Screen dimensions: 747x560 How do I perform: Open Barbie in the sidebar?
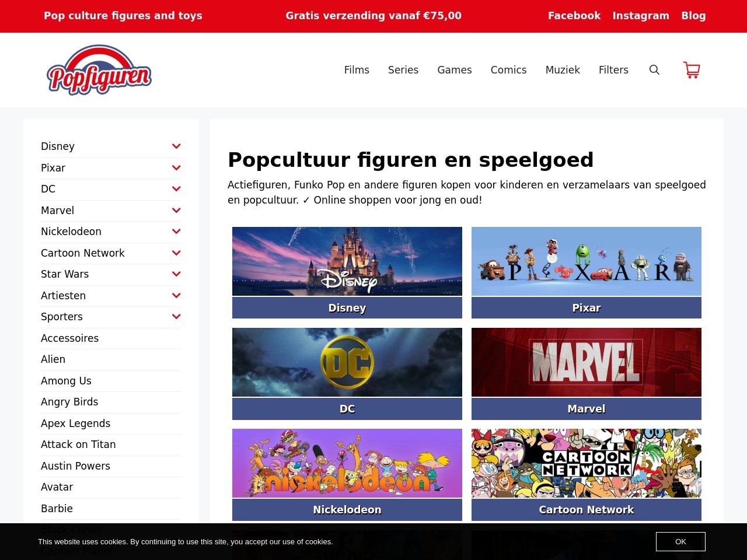coord(57,509)
